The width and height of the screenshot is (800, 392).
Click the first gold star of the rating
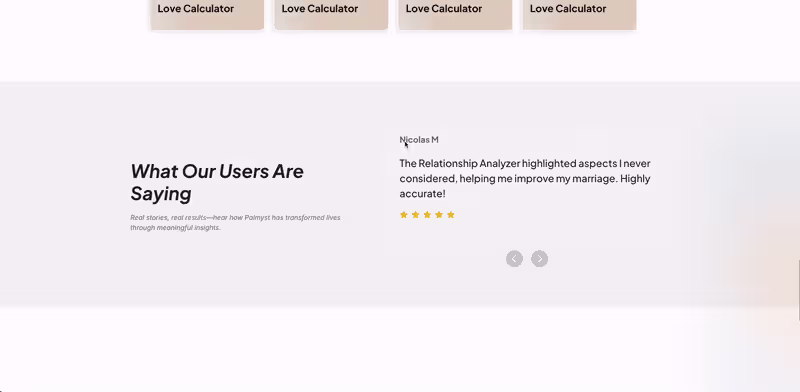(404, 215)
